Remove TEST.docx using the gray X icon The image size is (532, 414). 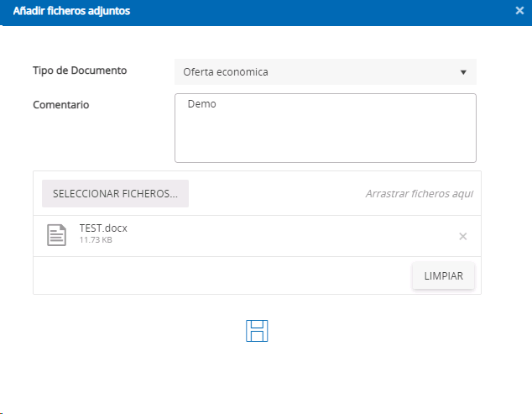[x=463, y=236]
